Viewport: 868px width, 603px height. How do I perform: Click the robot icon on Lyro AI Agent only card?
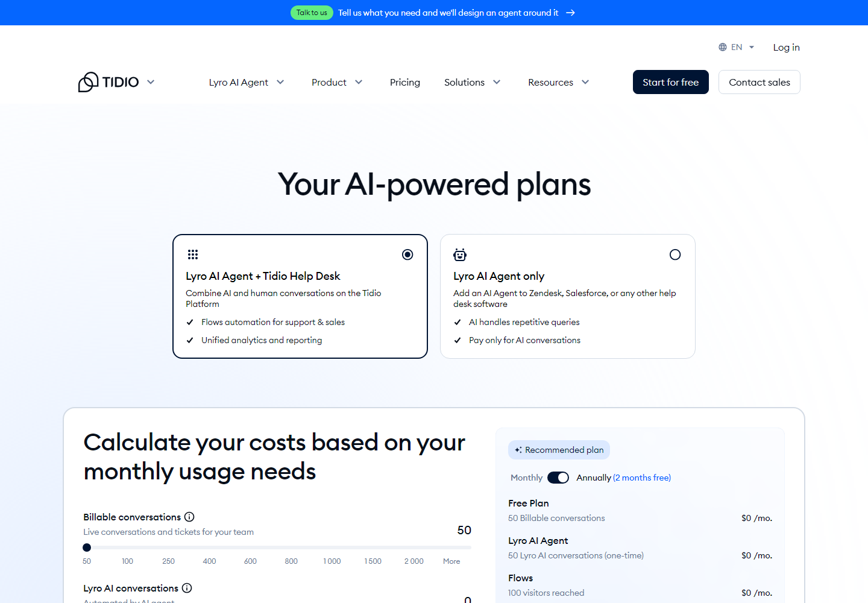pyautogui.click(x=460, y=254)
